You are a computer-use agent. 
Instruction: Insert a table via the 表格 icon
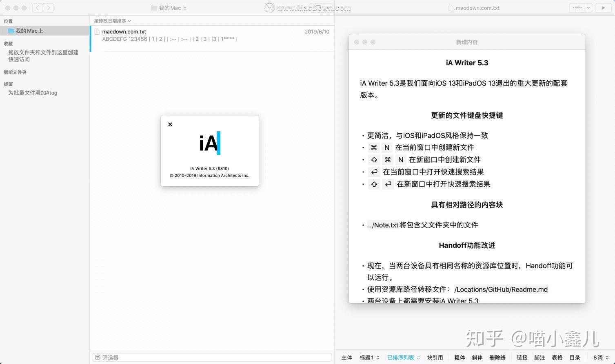(557, 357)
